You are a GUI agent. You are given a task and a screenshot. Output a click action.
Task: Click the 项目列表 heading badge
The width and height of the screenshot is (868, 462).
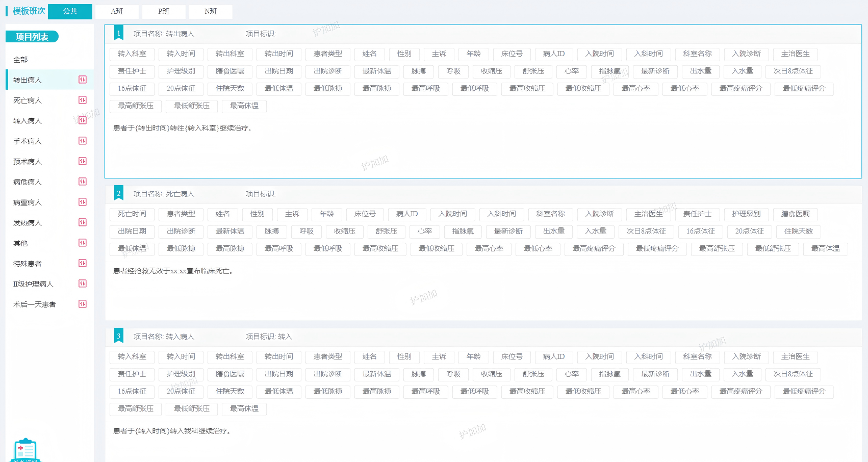pos(32,37)
